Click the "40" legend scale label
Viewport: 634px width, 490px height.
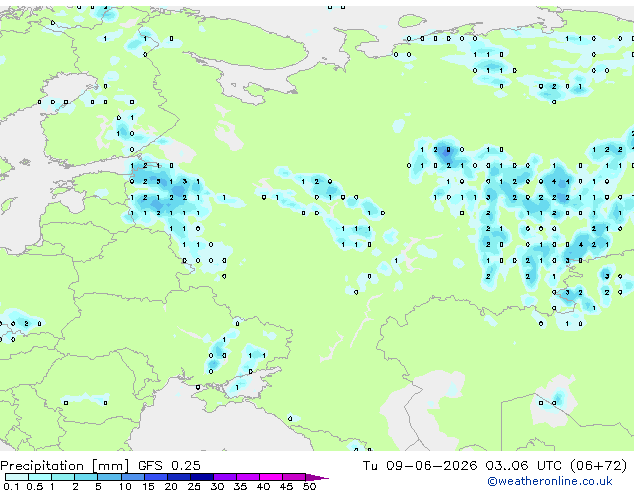point(263,486)
